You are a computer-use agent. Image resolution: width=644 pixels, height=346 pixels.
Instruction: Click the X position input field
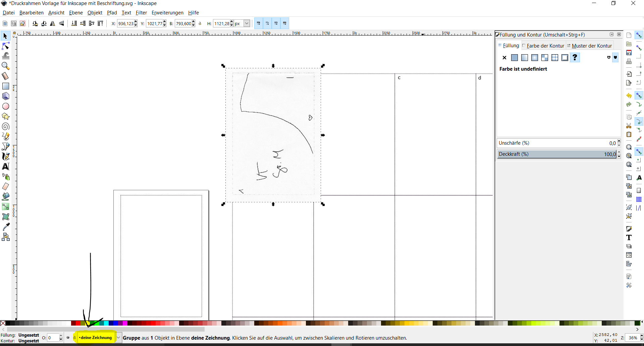click(126, 23)
